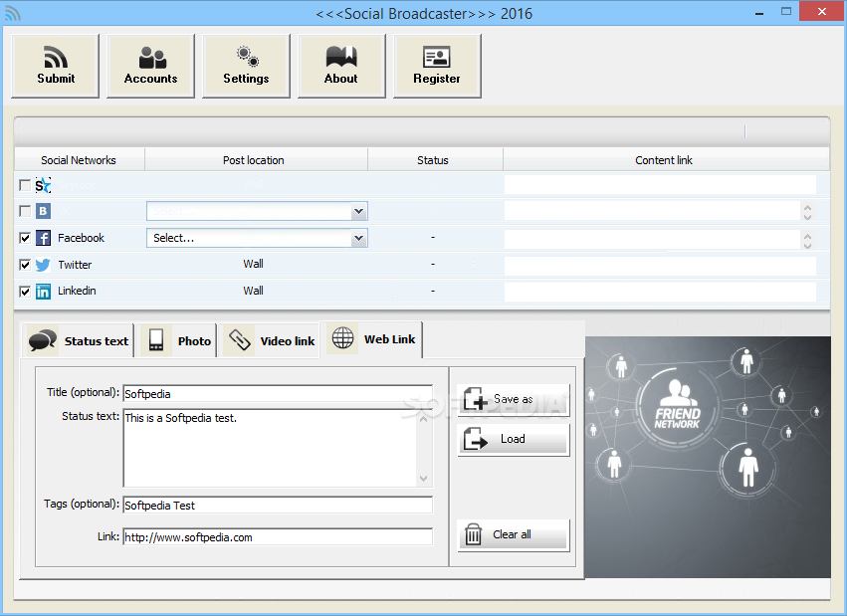Click the Clear all trash button

tap(514, 534)
